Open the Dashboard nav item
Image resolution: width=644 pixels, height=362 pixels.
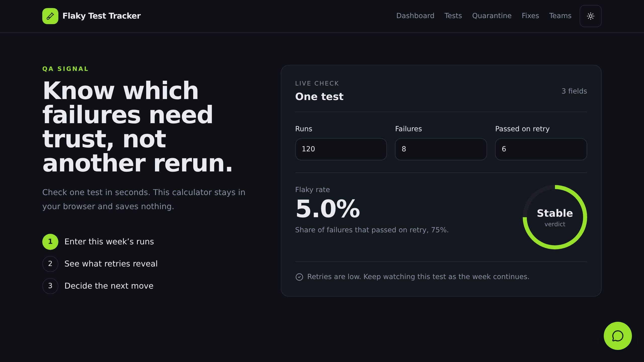[415, 16]
